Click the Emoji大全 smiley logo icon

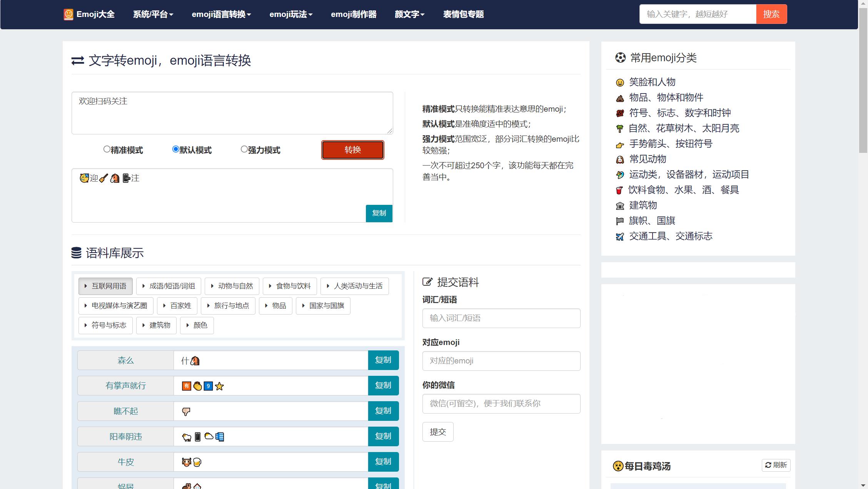(x=68, y=14)
